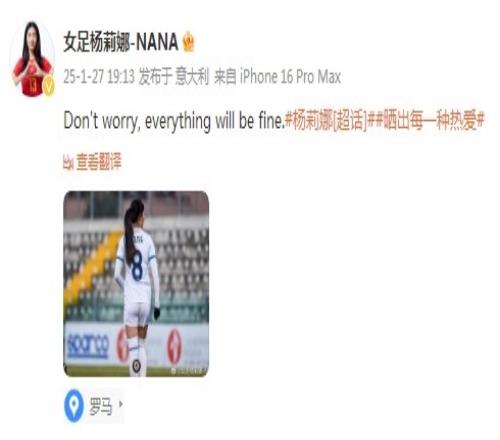Click the crown membership icon beside NANA

pos(189,42)
